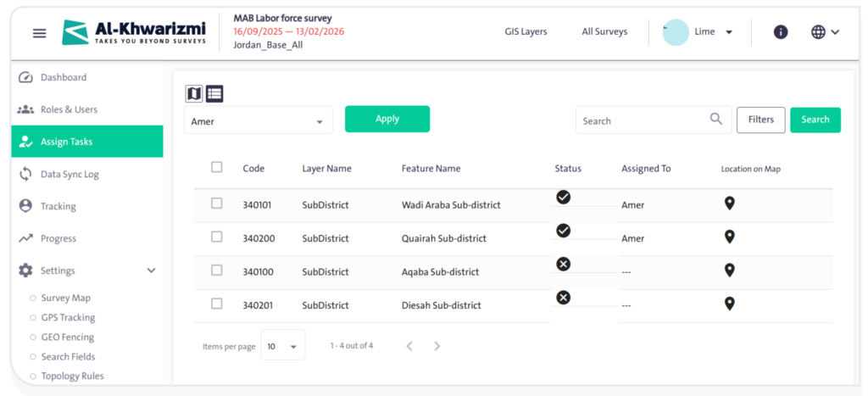Tick the checkbox for code 340100
This screenshot has height=396, width=868.
coord(217,271)
